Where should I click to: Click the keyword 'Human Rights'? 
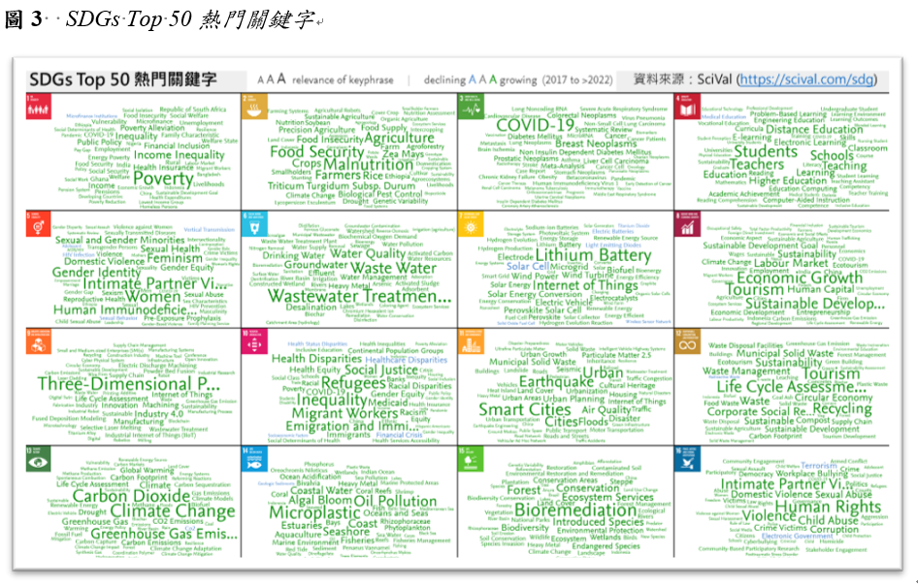(x=828, y=506)
